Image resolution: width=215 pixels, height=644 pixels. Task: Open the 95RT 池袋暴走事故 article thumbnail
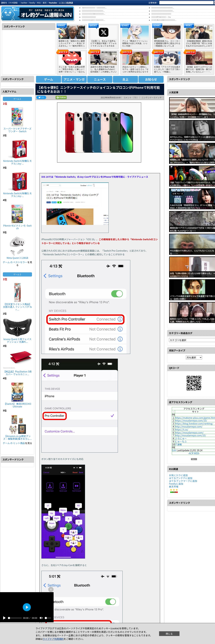[199, 32]
